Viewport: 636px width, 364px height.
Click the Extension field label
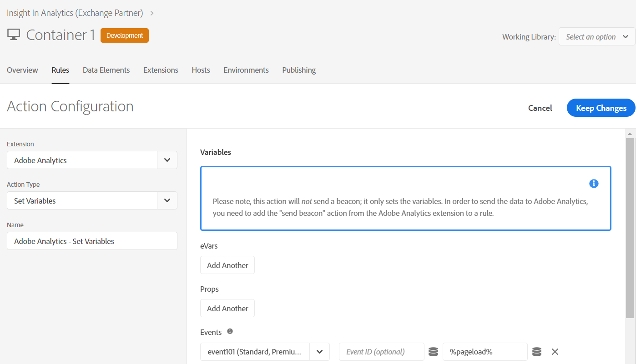click(x=20, y=144)
